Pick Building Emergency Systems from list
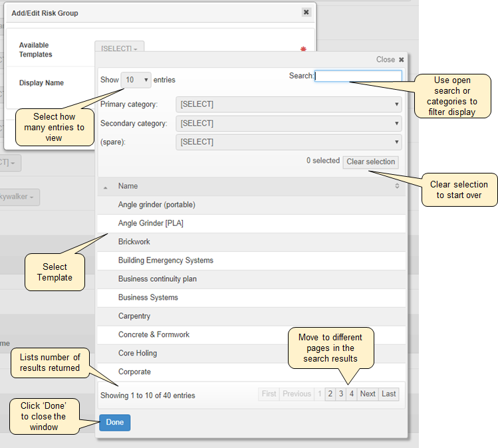This screenshot has height=448, width=498. coord(166,261)
